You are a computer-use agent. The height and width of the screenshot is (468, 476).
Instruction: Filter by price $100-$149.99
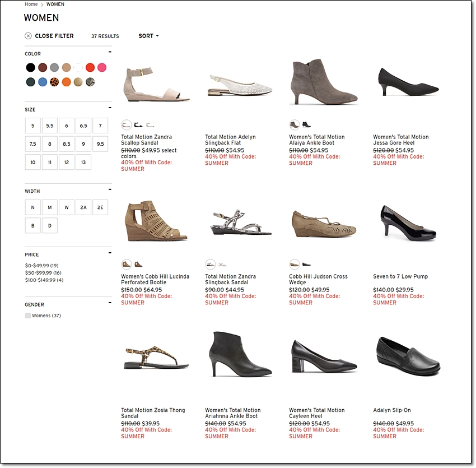(44, 280)
